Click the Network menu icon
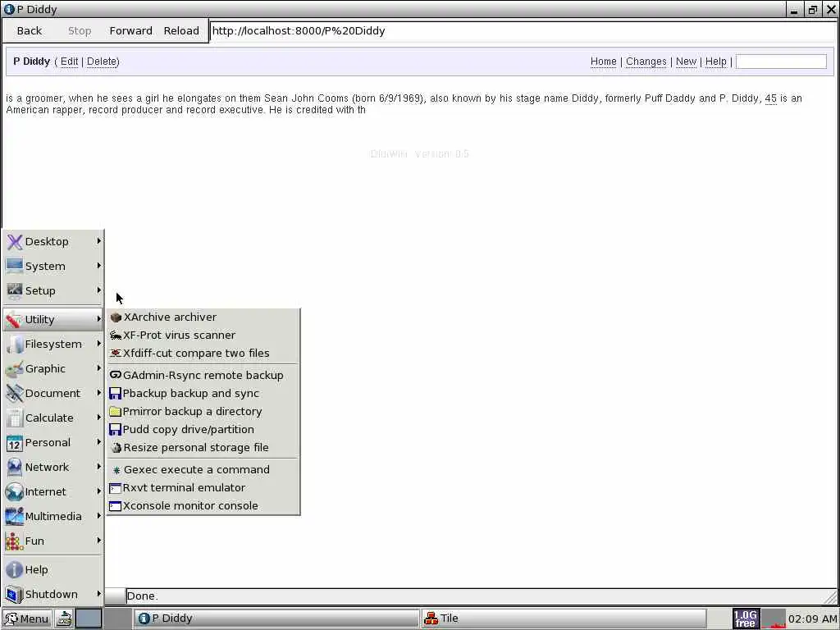Screen dimensions: 840x630 coord(15,468)
